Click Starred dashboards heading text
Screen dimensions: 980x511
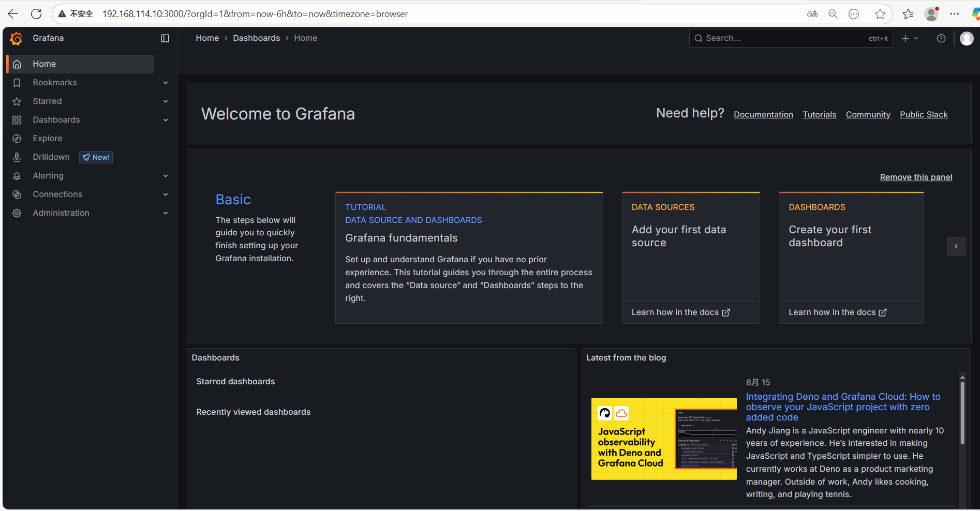point(235,382)
